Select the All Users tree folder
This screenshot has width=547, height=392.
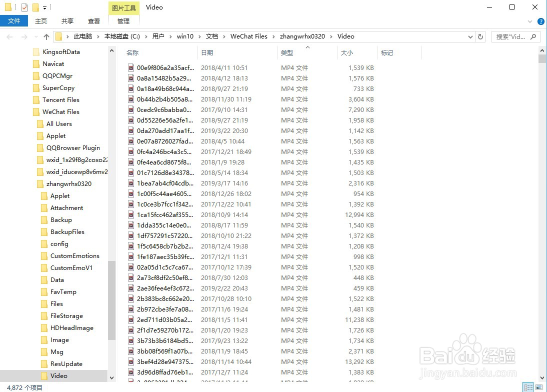click(59, 124)
